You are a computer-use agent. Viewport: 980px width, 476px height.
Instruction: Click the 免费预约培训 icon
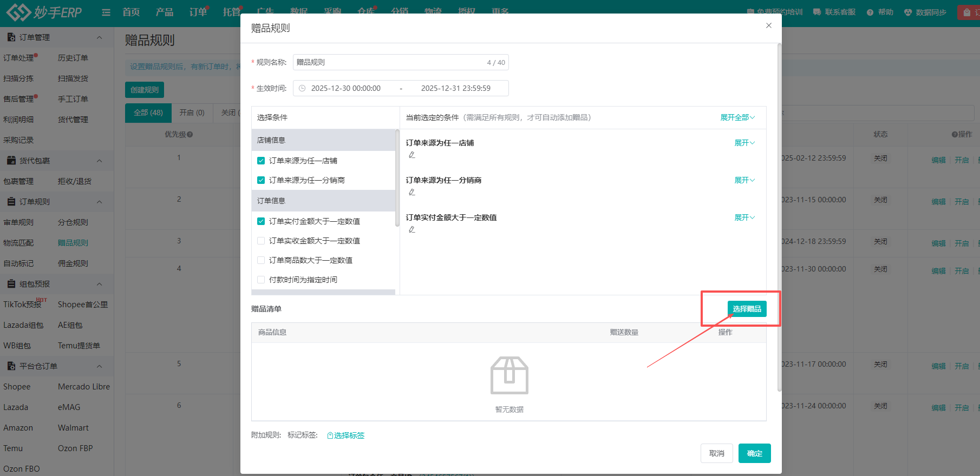coord(750,12)
